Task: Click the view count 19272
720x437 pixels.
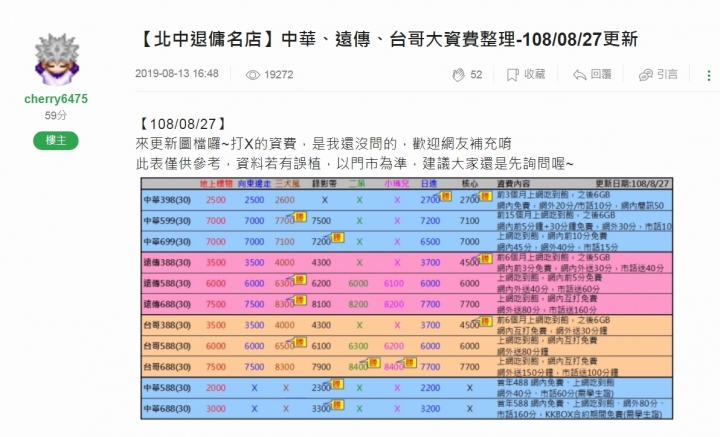Action: 279,75
